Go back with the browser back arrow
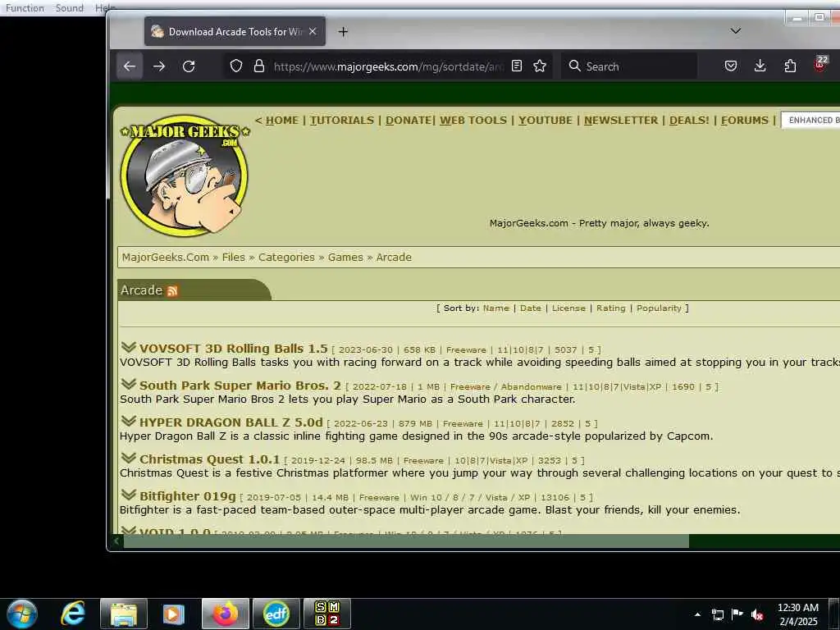The width and height of the screenshot is (840, 630). coord(130,66)
